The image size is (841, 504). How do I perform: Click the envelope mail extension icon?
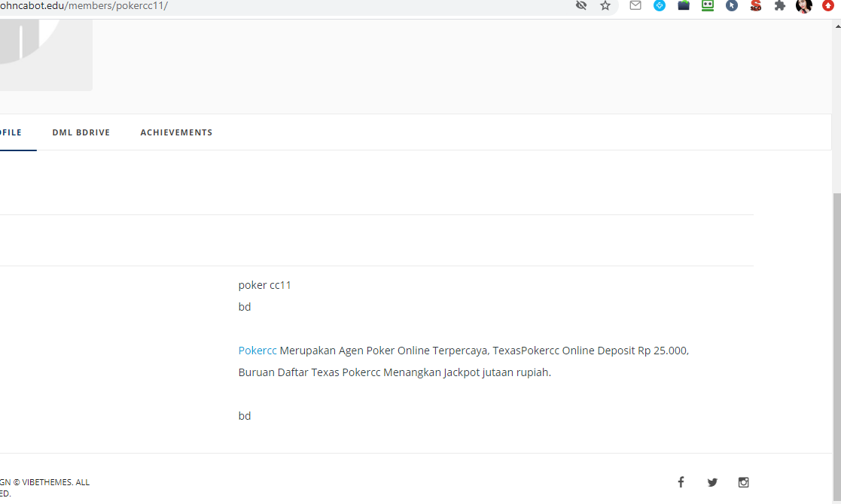point(635,5)
